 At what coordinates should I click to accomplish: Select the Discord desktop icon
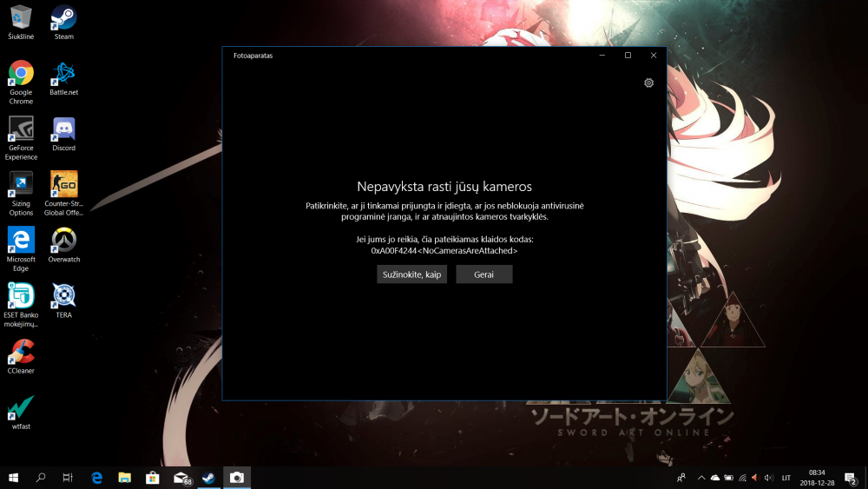63,134
